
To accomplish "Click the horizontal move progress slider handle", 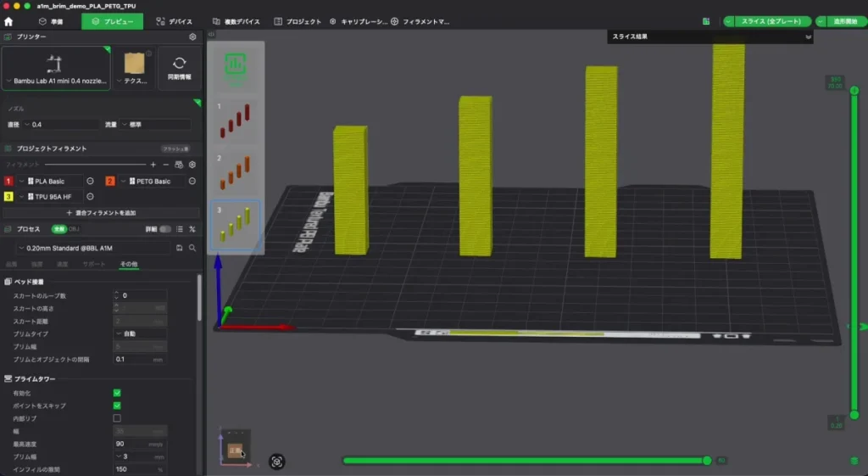I will (707, 461).
